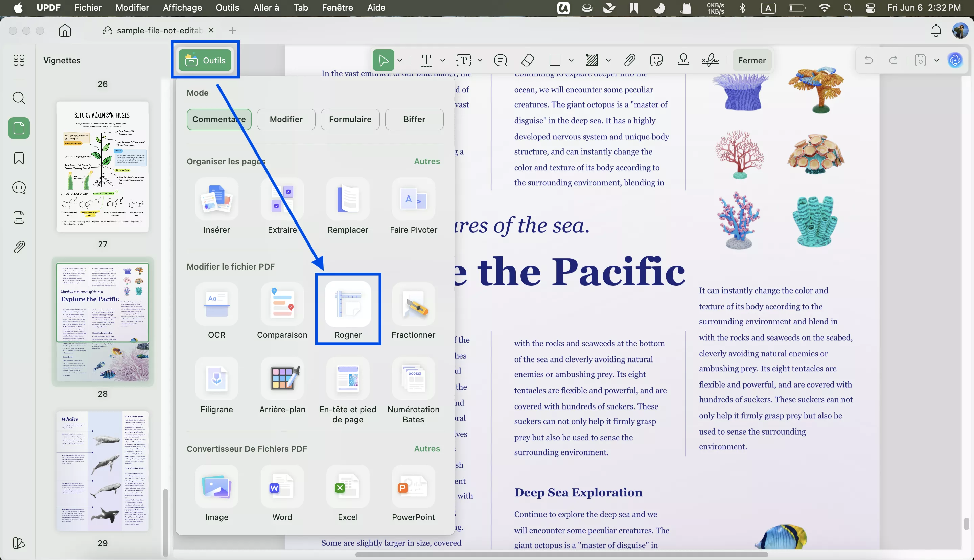Switch to Modifier mode
The image size is (974, 560).
(286, 119)
